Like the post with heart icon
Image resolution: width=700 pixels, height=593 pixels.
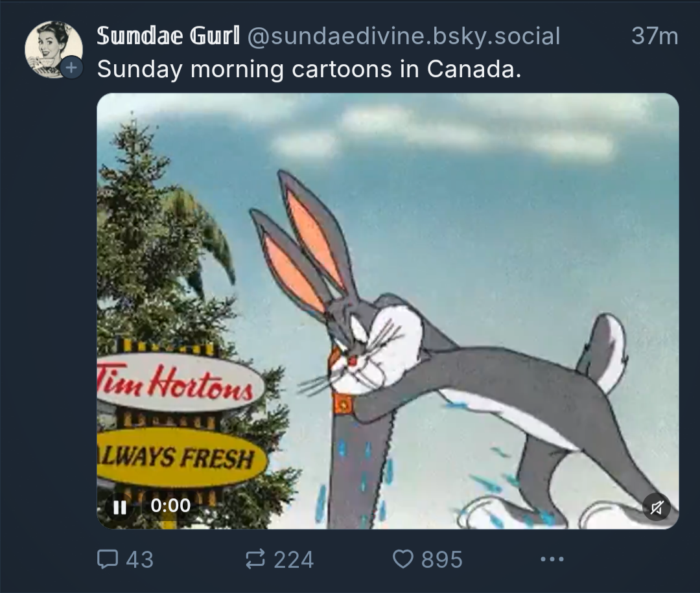coord(402,559)
